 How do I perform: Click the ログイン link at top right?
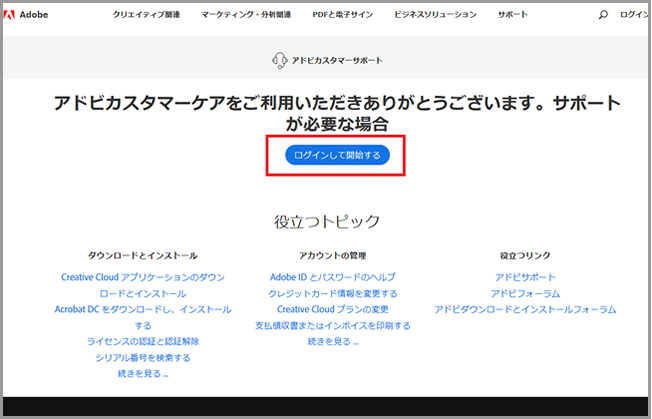pos(634,15)
